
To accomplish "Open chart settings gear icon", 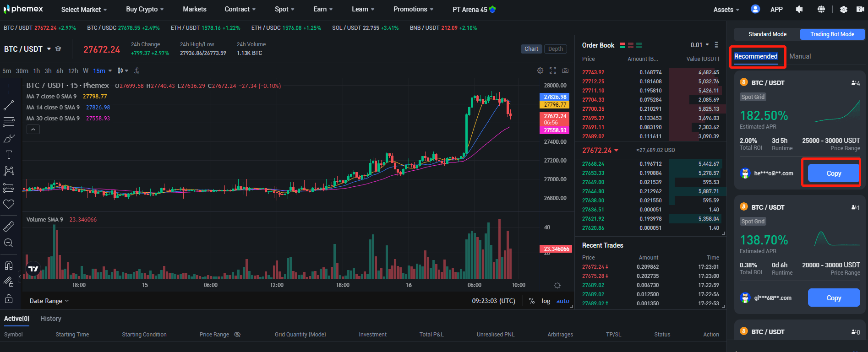I will point(540,70).
